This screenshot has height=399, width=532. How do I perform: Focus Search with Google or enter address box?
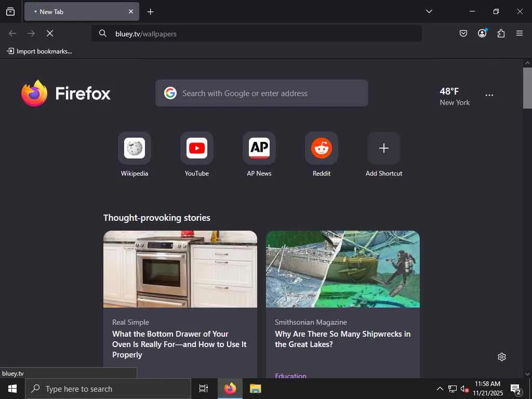[262, 93]
